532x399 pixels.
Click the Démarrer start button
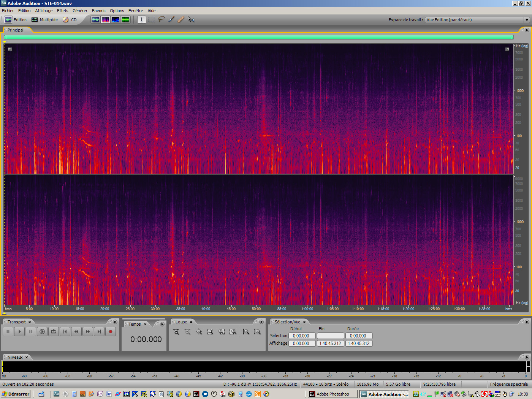[x=16, y=394]
